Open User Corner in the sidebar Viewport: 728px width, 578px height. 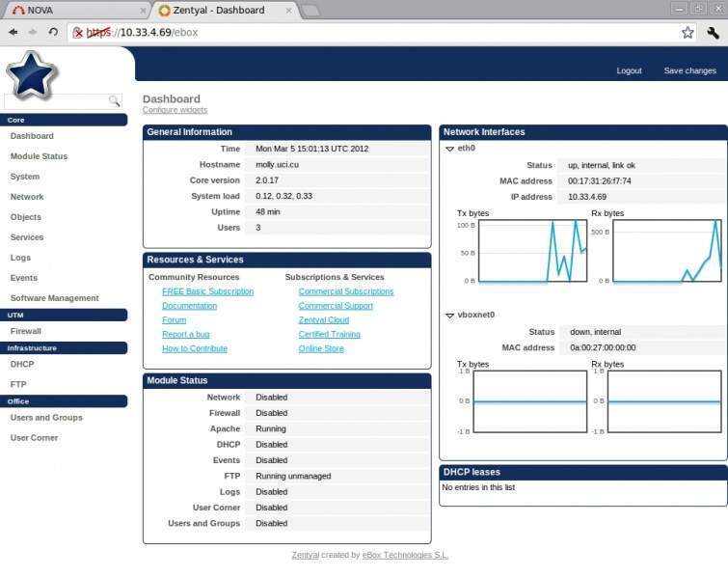click(35, 438)
